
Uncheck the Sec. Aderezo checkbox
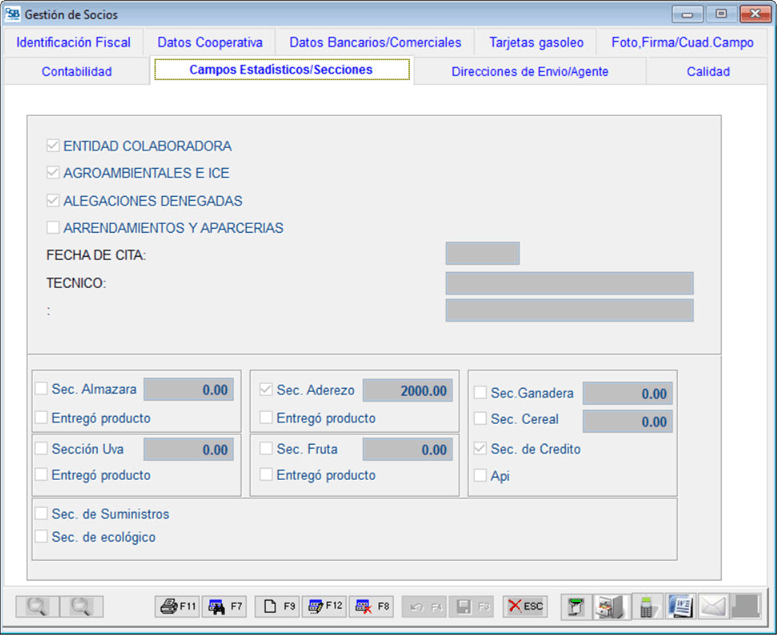pos(266,390)
